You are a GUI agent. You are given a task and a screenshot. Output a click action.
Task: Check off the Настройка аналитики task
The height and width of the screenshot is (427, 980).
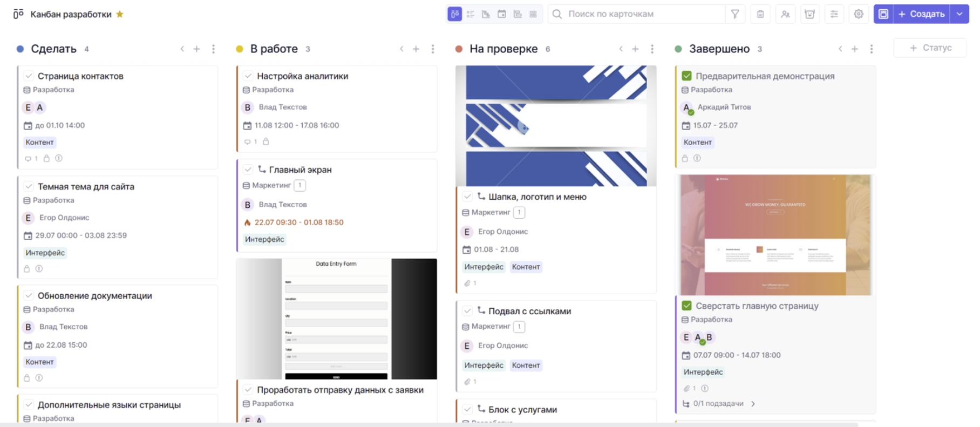(x=248, y=76)
